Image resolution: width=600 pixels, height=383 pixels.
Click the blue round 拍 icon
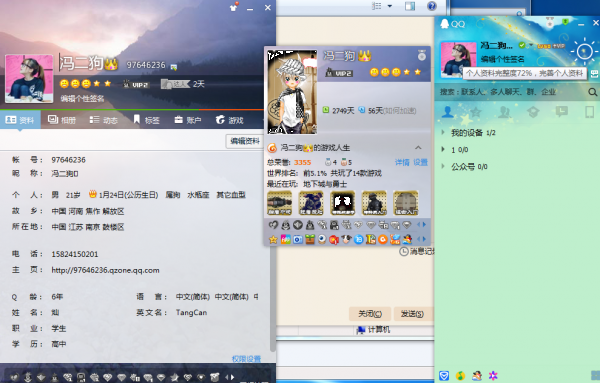click(x=359, y=240)
